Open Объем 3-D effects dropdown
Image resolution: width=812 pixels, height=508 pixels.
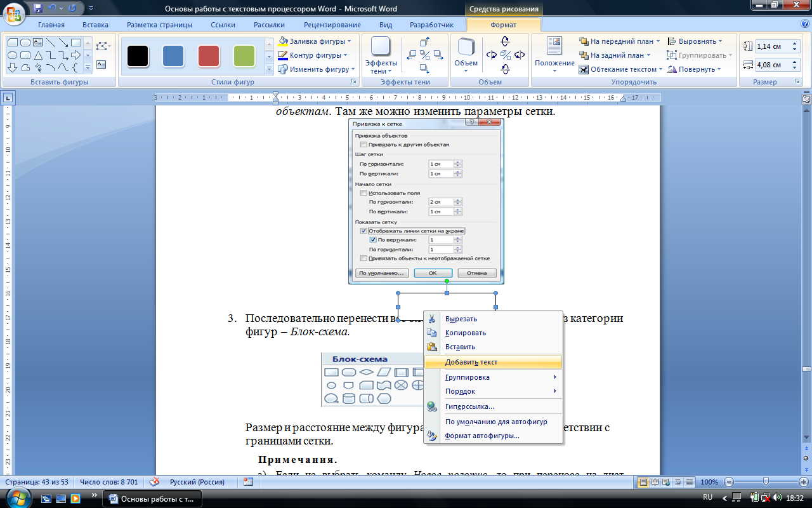(x=466, y=55)
